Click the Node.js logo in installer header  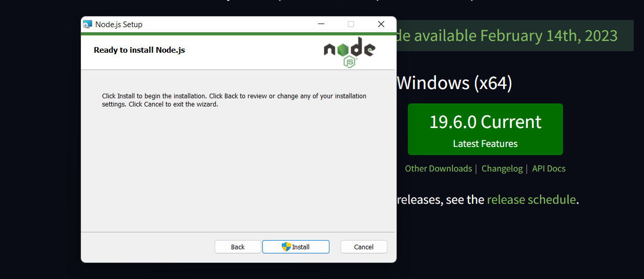coord(349,52)
